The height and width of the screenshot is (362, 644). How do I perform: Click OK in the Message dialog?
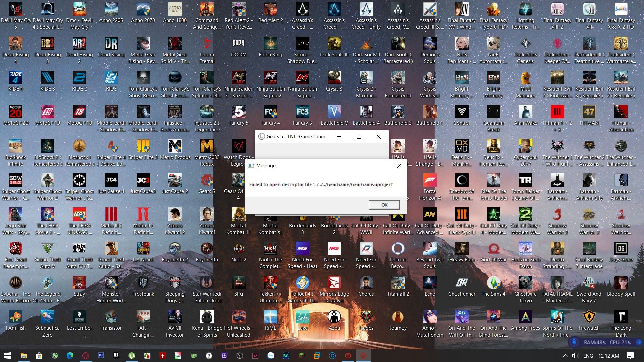click(384, 205)
